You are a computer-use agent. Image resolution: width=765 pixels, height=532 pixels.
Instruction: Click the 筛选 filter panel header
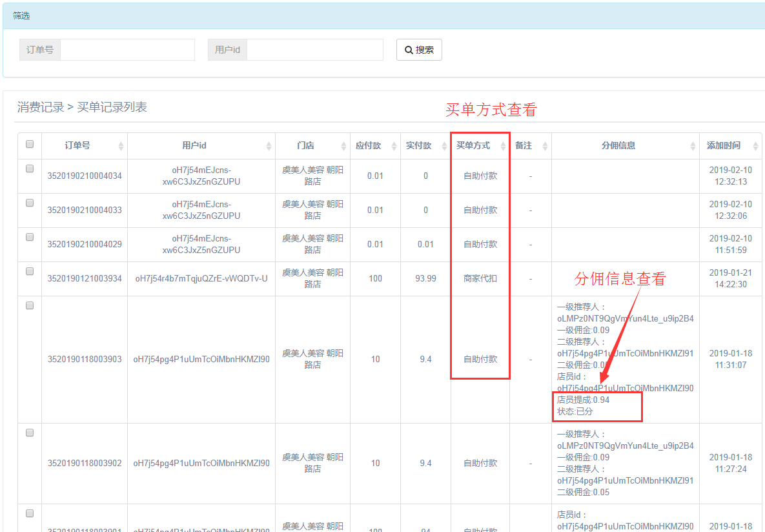pyautogui.click(x=21, y=15)
